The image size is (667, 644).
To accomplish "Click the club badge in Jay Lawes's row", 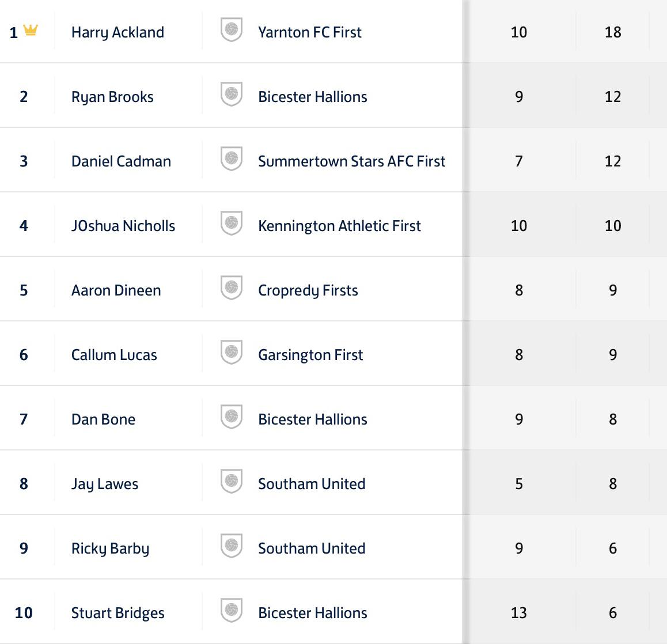I will [x=232, y=482].
